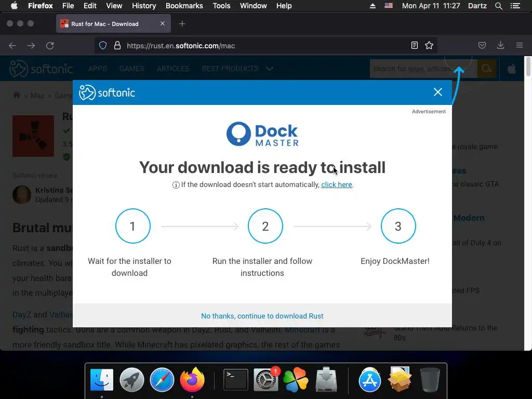532x399 pixels.
Task: Click the Dartz user name in menu bar
Action: (477, 6)
